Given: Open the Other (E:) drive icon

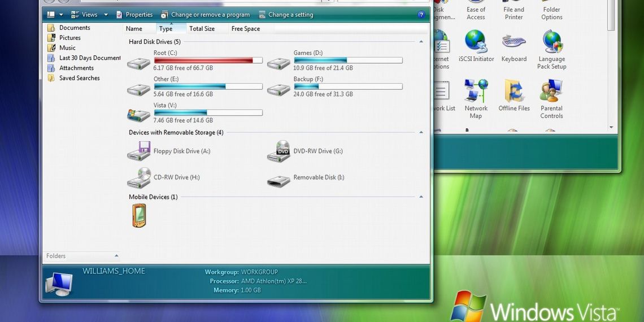Looking at the screenshot, I should click(x=138, y=90).
